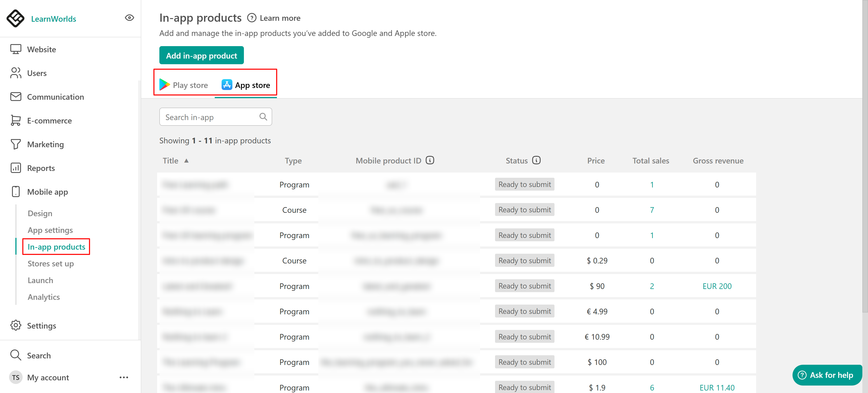Click the Mobile product ID info icon

pos(430,161)
